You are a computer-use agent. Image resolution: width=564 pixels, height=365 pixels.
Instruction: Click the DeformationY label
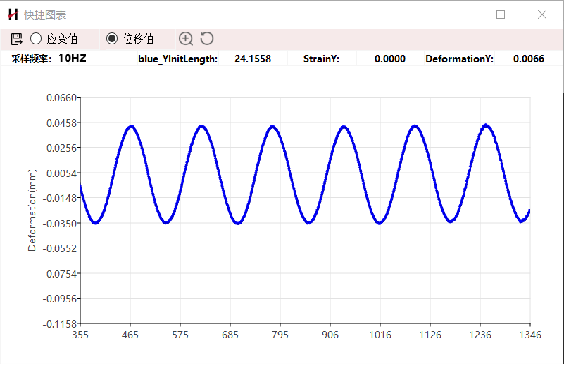click(x=459, y=59)
